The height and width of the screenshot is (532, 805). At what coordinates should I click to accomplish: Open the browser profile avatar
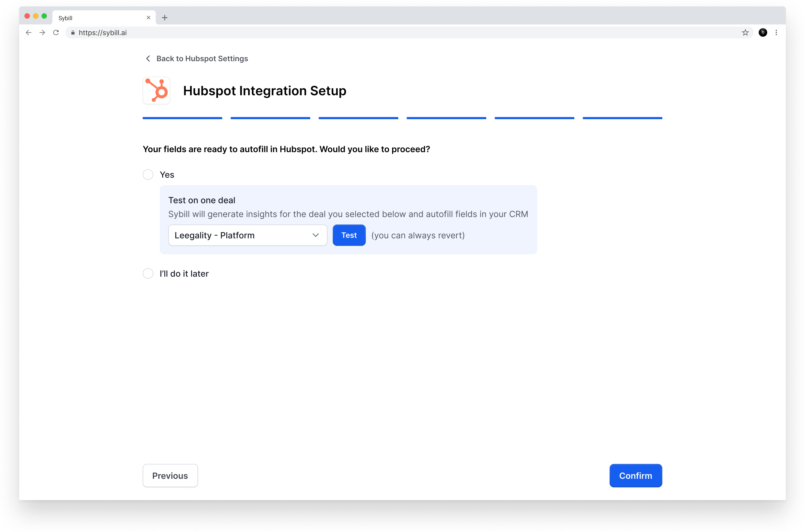pyautogui.click(x=763, y=32)
